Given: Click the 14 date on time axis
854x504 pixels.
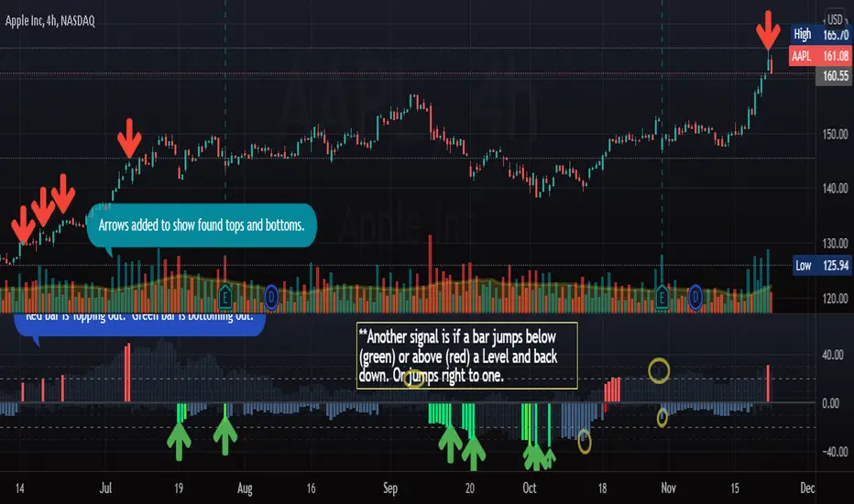Looking at the screenshot, I should (19, 488).
